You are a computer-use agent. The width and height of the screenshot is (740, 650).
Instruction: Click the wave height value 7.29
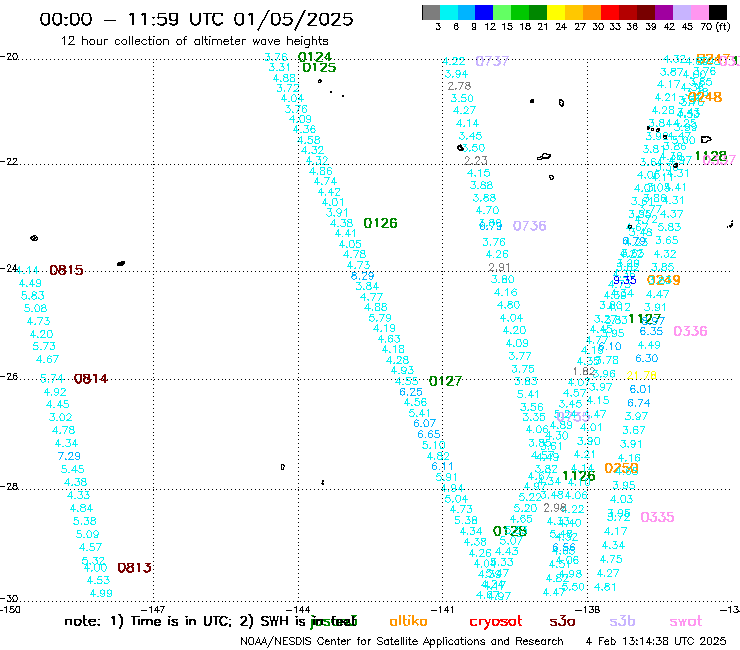click(x=69, y=456)
